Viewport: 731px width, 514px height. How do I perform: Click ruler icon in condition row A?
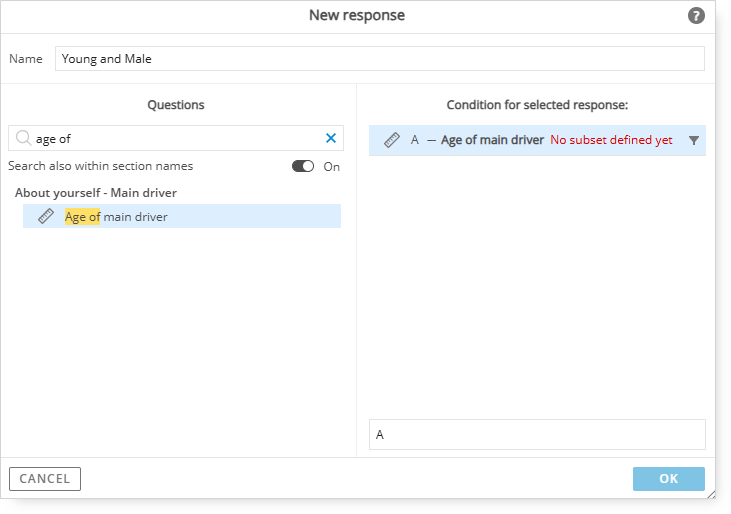pyautogui.click(x=392, y=140)
